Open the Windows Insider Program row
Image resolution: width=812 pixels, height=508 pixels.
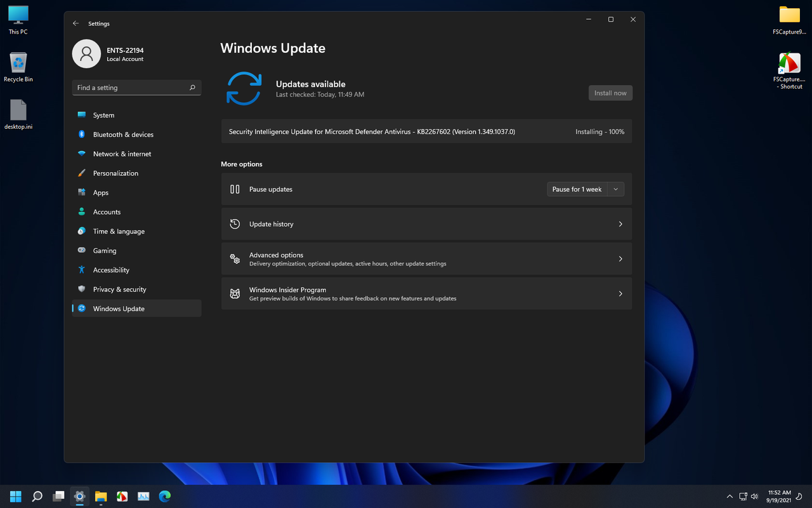tap(426, 294)
